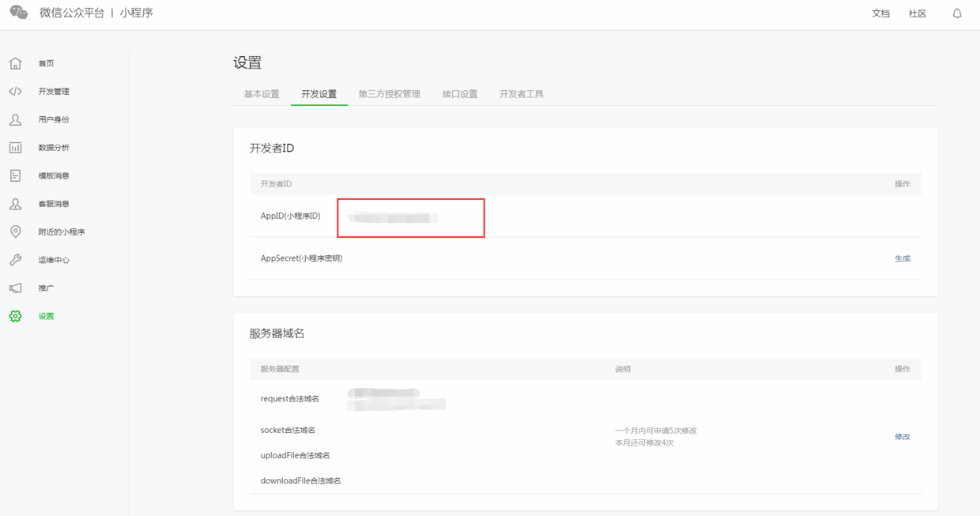Click the 客服消息 agent icon

click(x=15, y=204)
